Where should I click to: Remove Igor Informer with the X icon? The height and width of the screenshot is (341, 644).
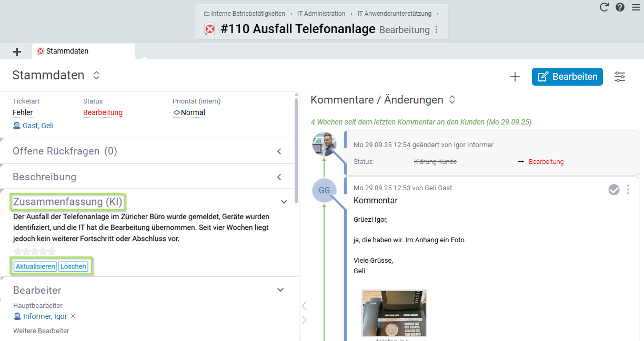tap(73, 316)
